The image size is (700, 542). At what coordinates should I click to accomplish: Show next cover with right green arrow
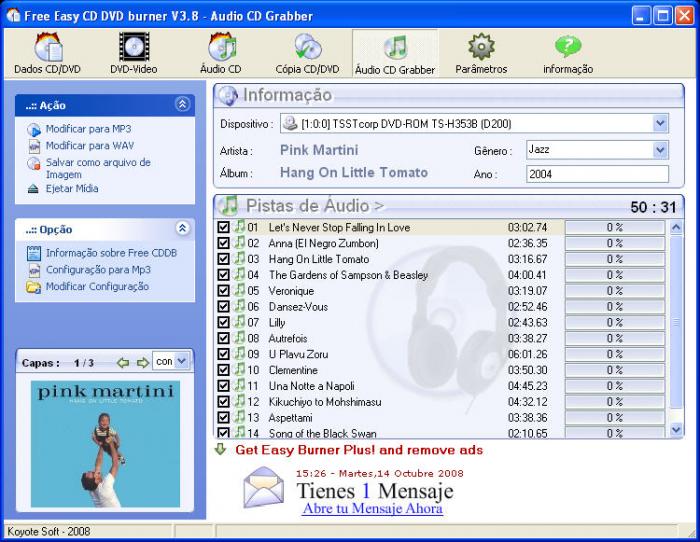point(142,363)
